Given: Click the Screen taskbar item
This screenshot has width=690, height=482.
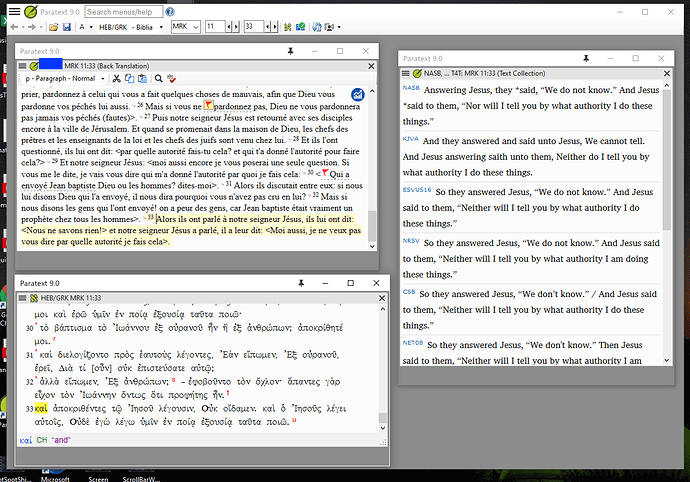Looking at the screenshot, I should (x=98, y=478).
